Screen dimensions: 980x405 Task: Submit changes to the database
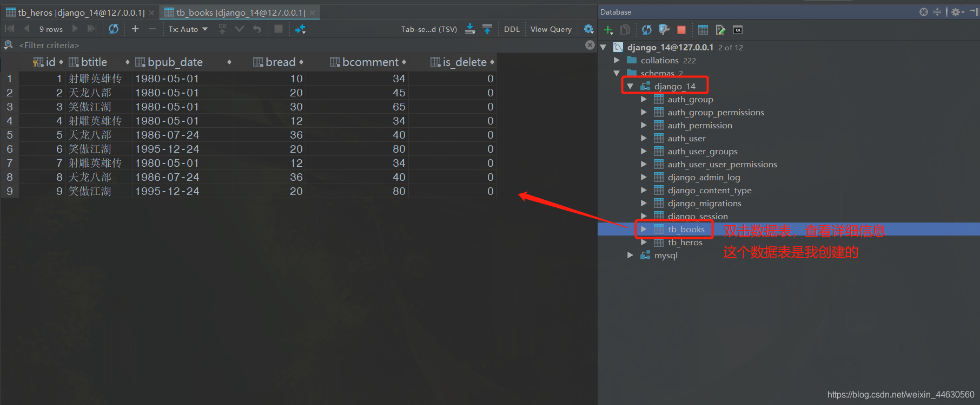pyautogui.click(x=222, y=29)
